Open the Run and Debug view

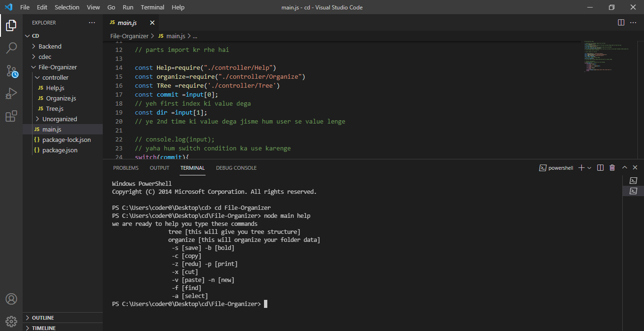11,93
